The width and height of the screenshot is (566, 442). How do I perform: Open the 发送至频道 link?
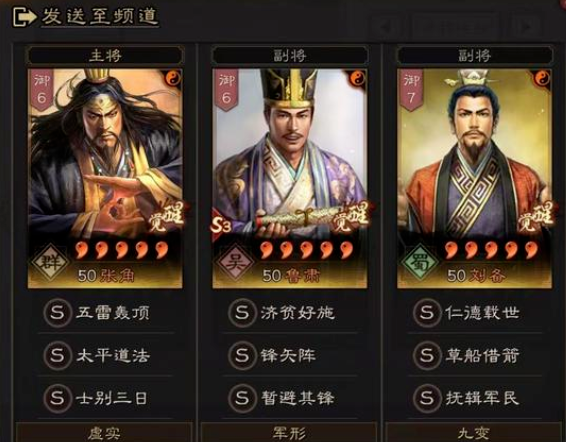click(x=100, y=16)
